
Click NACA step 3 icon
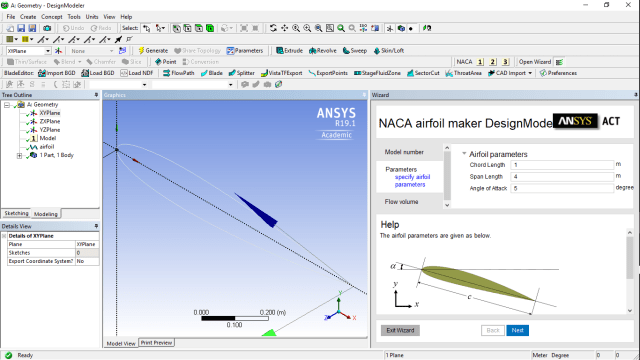(x=505, y=62)
